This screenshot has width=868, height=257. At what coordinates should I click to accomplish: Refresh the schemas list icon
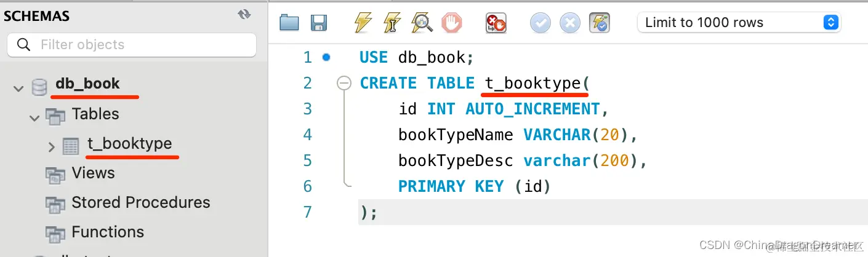[244, 15]
